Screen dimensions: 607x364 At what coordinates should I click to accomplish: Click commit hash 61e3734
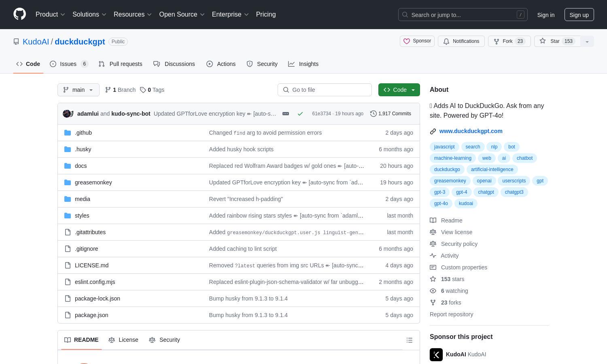pos(321,114)
